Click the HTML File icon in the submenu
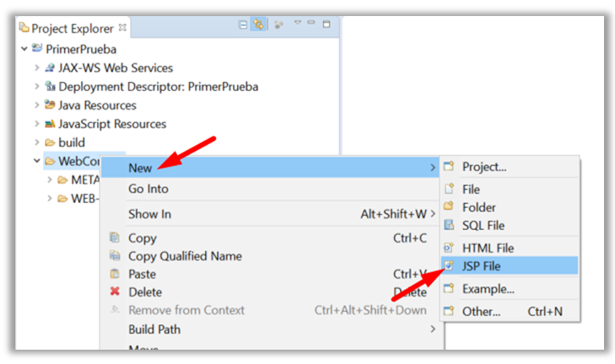 coord(449,248)
